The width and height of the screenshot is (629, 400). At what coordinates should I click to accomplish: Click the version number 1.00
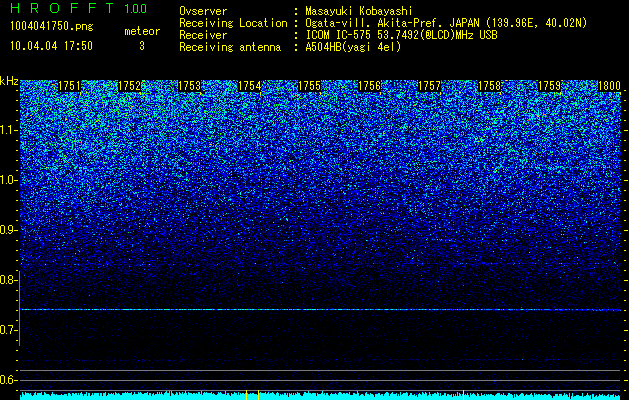[x=135, y=9]
